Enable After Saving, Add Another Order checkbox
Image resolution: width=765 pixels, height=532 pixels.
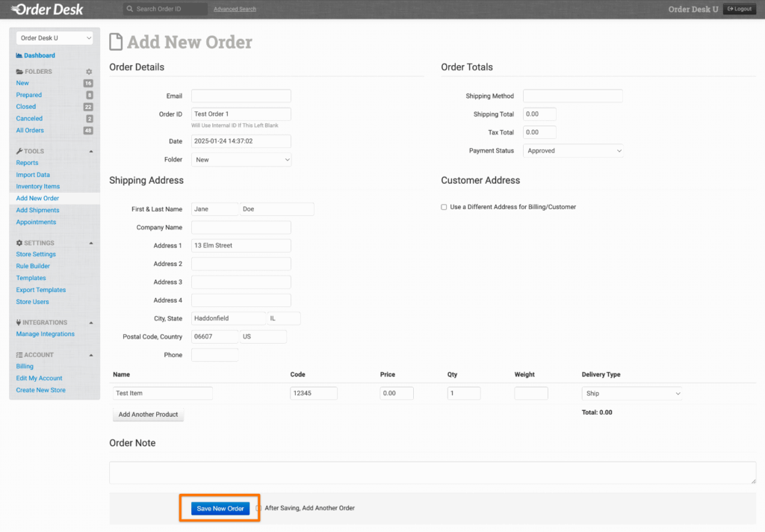point(258,508)
